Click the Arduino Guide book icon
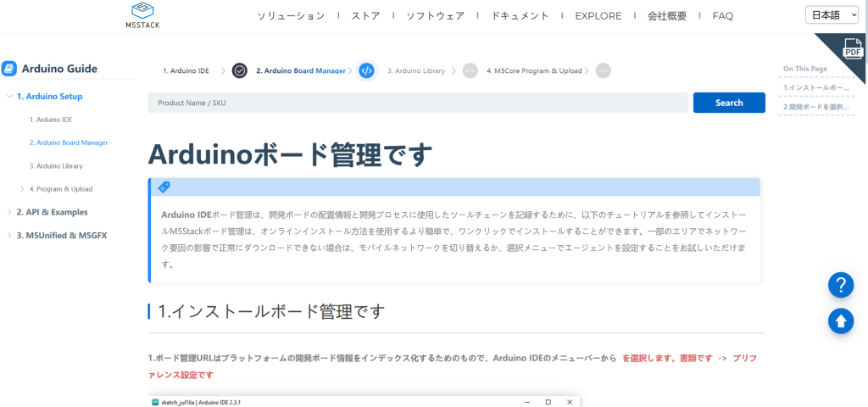Image resolution: width=868 pixels, height=407 pixels. (x=9, y=69)
